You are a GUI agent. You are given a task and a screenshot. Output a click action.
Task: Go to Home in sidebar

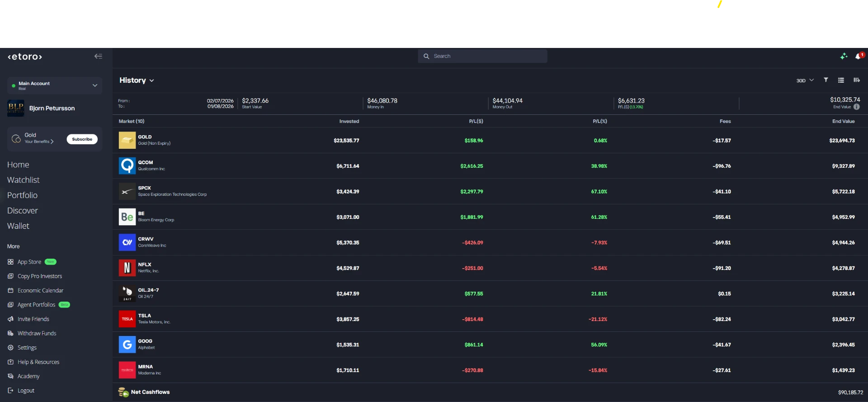pos(18,165)
